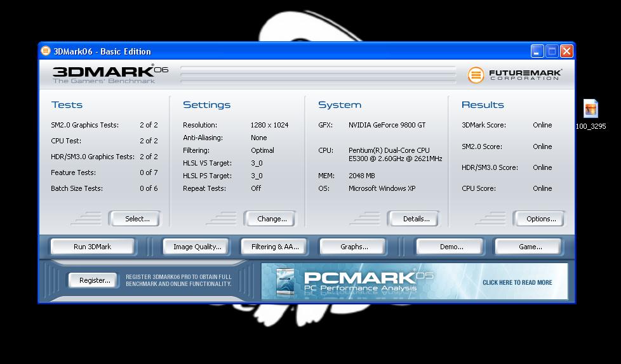Click 'Online' next to CPU Score
This screenshot has width=621, height=364.
[542, 188]
